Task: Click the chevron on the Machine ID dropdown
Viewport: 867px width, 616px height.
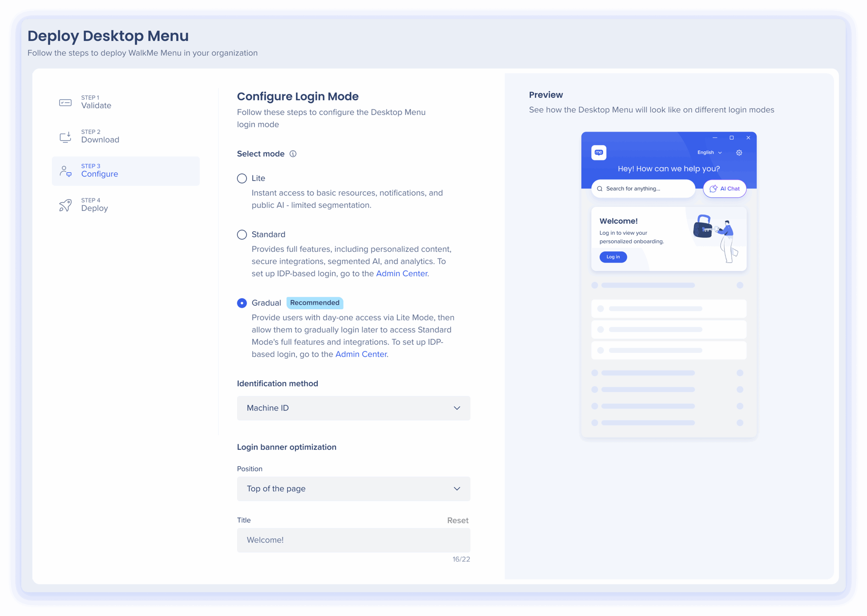Action: point(457,408)
